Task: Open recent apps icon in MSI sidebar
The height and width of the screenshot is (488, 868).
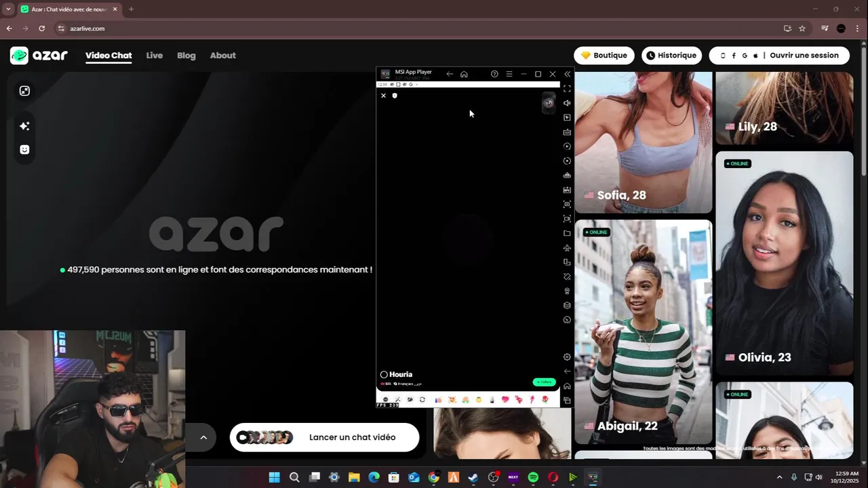Action: click(567, 401)
